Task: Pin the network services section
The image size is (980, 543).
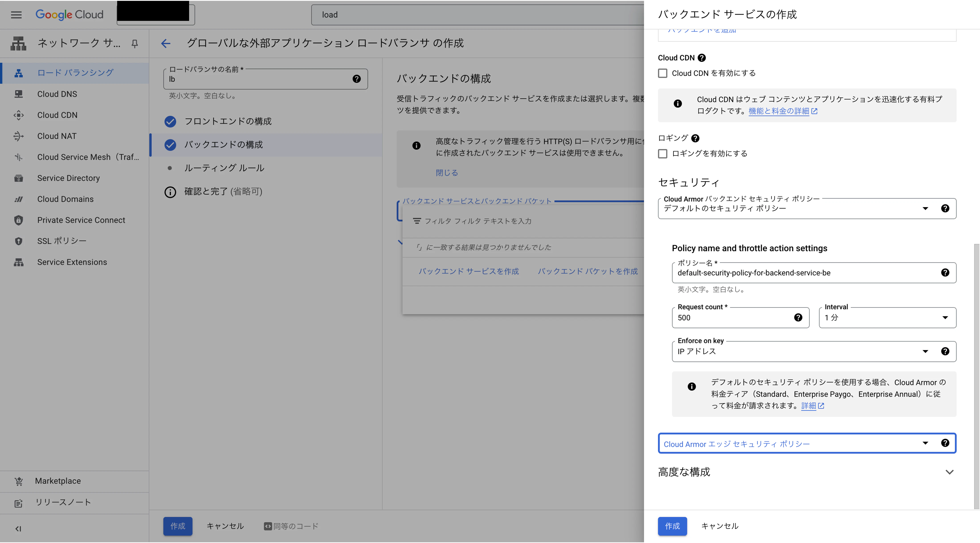Action: click(135, 44)
